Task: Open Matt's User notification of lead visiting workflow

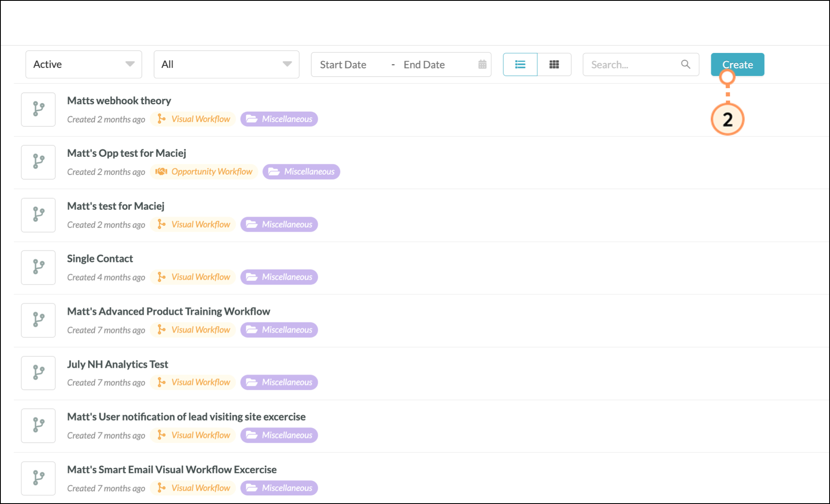Action: click(186, 417)
